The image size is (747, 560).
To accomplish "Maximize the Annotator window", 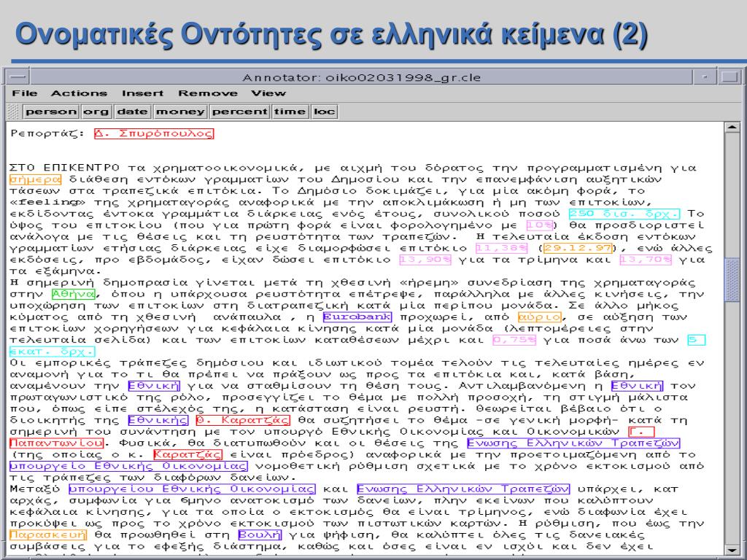I will tap(729, 77).
